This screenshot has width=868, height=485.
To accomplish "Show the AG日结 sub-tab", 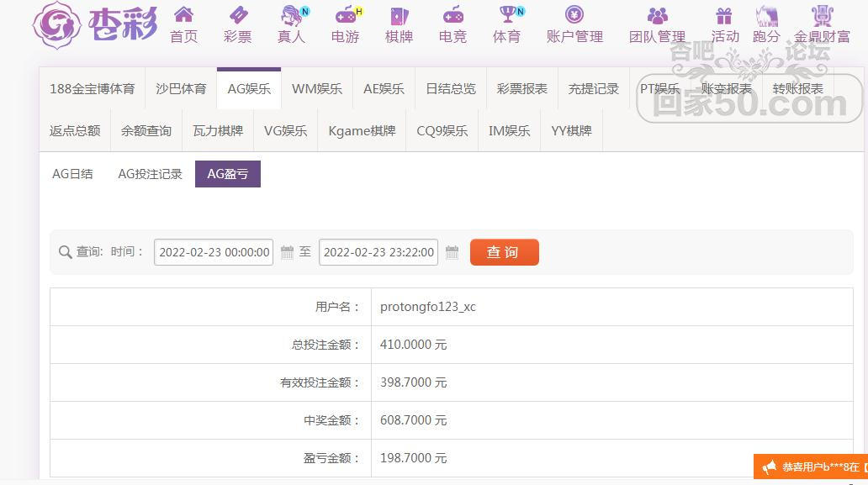I will pyautogui.click(x=72, y=174).
